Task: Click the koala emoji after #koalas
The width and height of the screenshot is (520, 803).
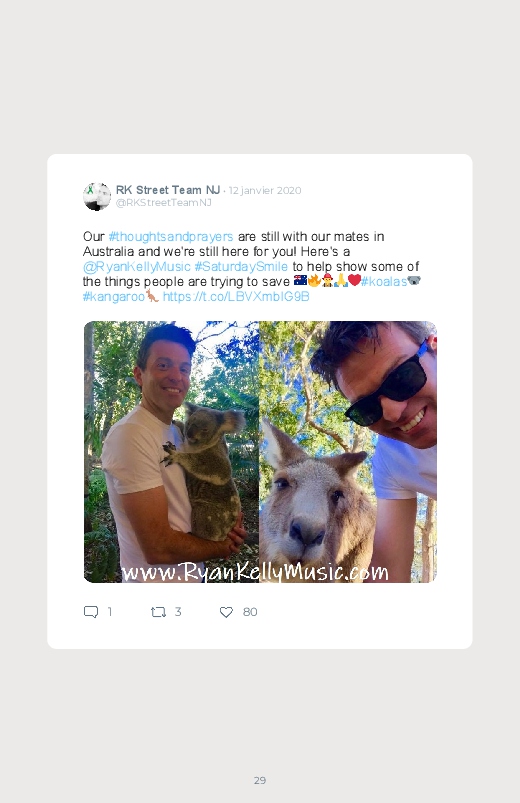Action: tap(414, 281)
